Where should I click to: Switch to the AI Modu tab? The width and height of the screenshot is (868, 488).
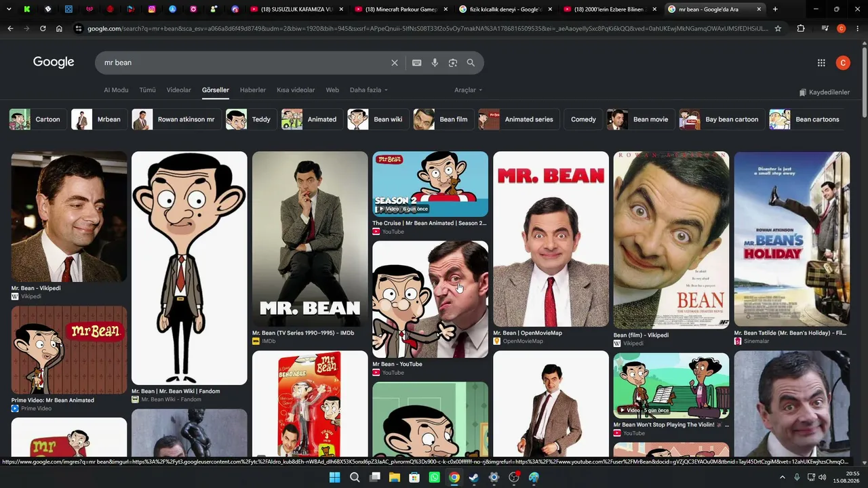[x=116, y=90]
